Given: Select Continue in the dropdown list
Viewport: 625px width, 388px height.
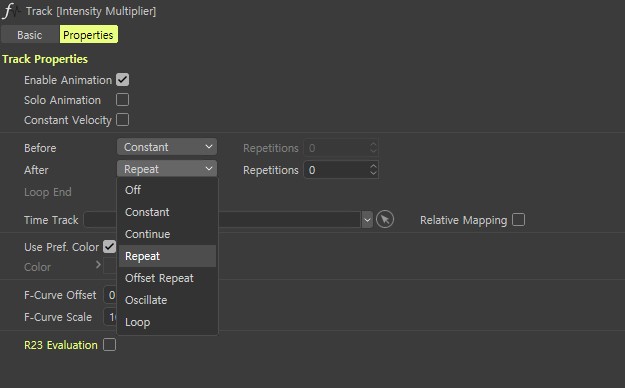Looking at the screenshot, I should click(167, 234).
